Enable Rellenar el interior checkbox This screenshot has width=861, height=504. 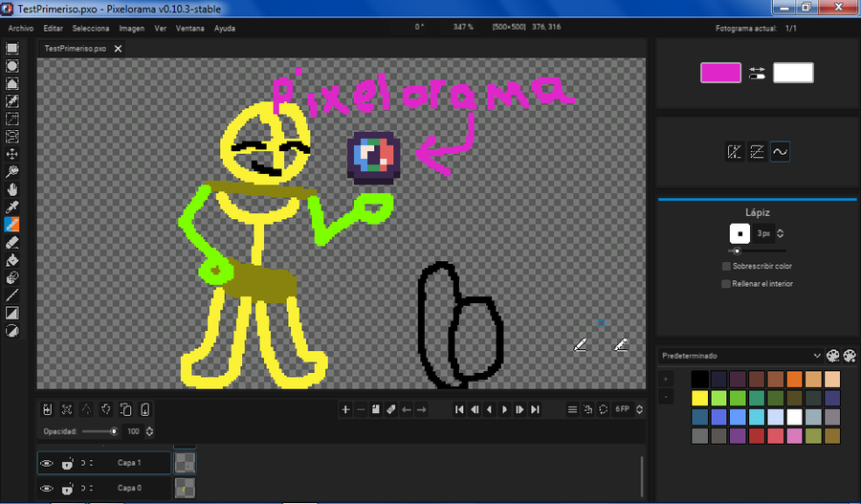tap(726, 284)
